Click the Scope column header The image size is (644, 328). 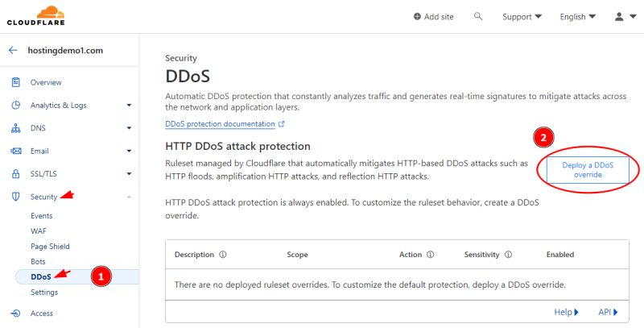[297, 255]
